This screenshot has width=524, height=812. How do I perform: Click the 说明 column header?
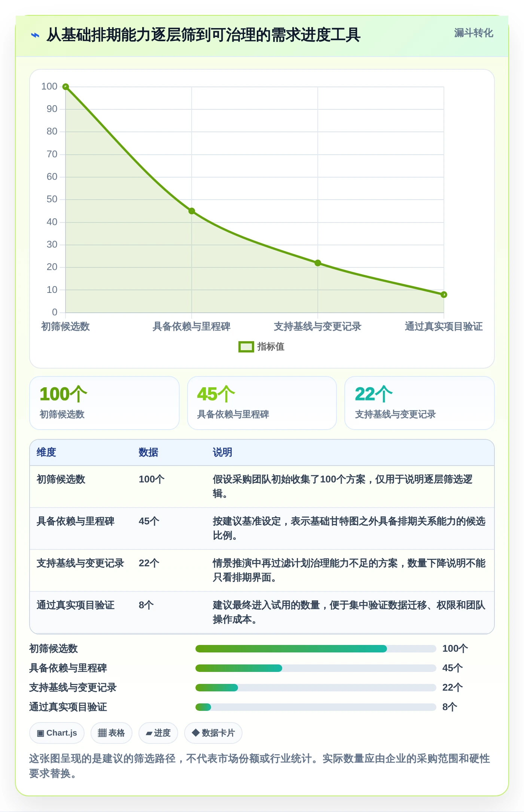tap(222, 452)
